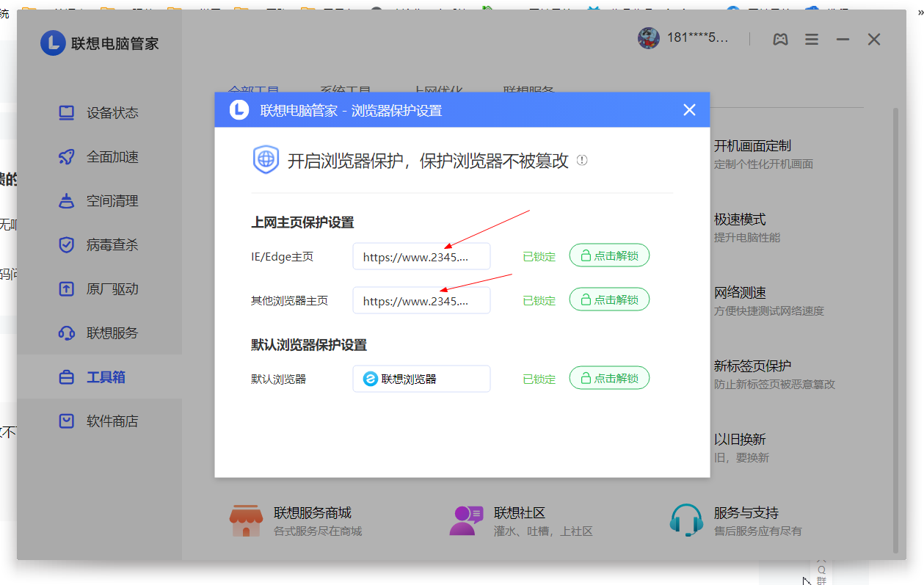Click 工具箱 in the sidebar
924x585 pixels.
click(99, 377)
